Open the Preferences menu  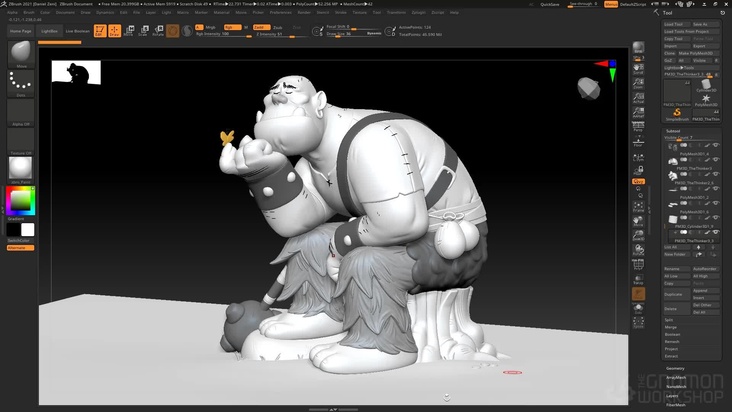[281, 13]
